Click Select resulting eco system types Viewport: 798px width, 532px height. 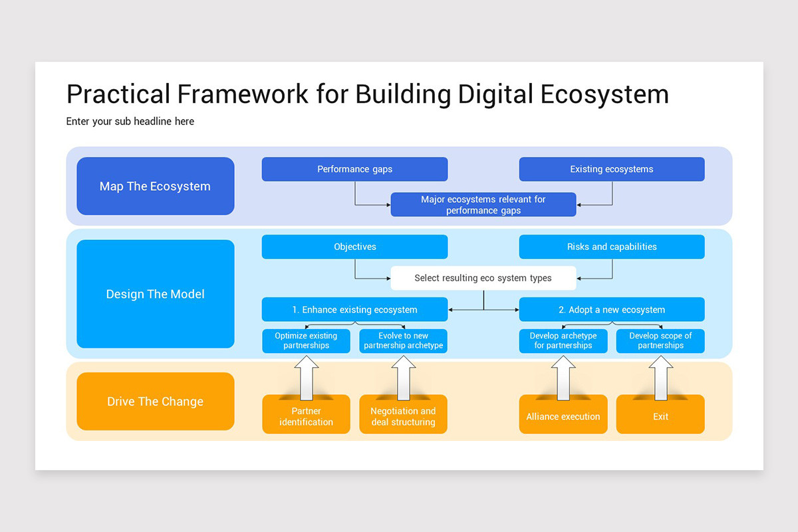pyautogui.click(x=483, y=278)
